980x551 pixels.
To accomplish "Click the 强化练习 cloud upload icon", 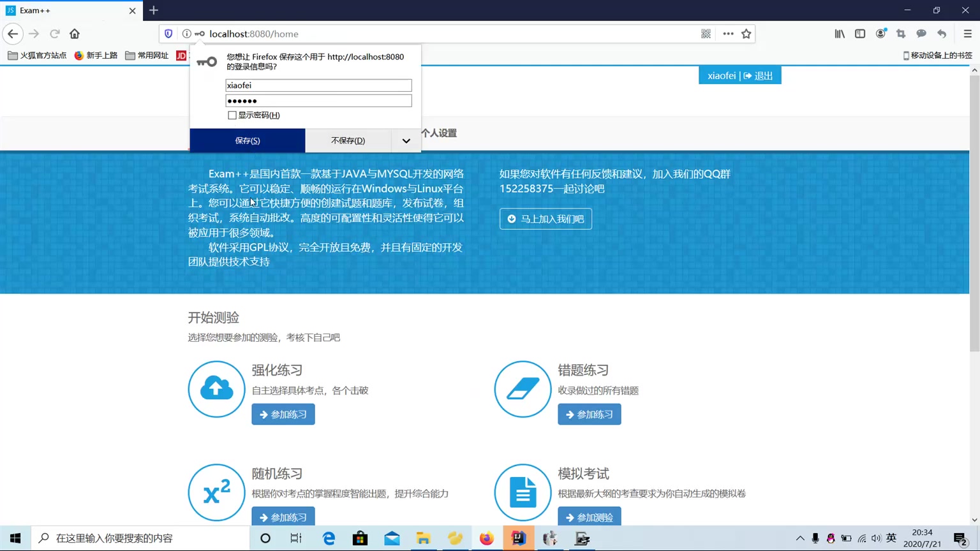I will pyautogui.click(x=216, y=389).
